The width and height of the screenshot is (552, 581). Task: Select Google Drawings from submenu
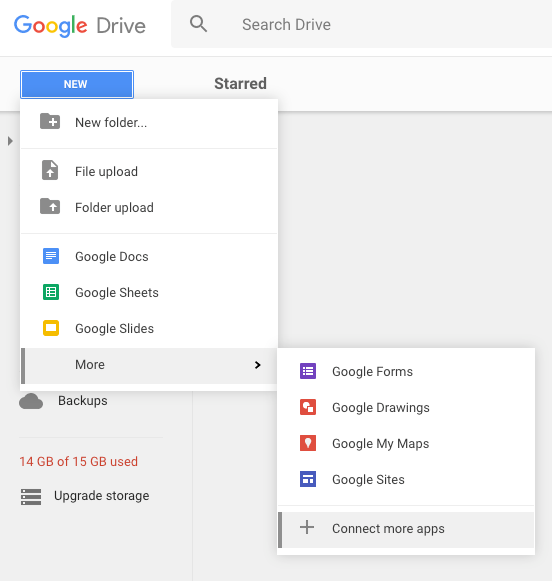point(406,407)
